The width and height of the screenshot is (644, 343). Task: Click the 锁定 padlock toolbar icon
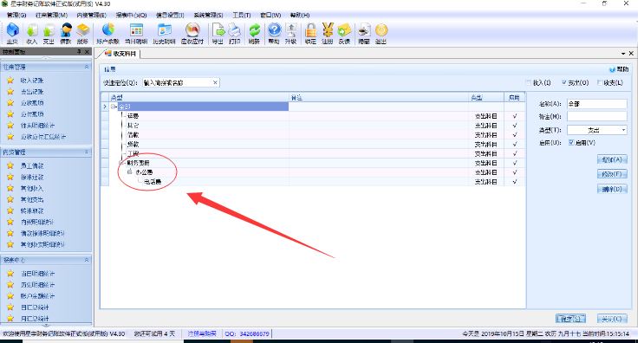click(310, 33)
